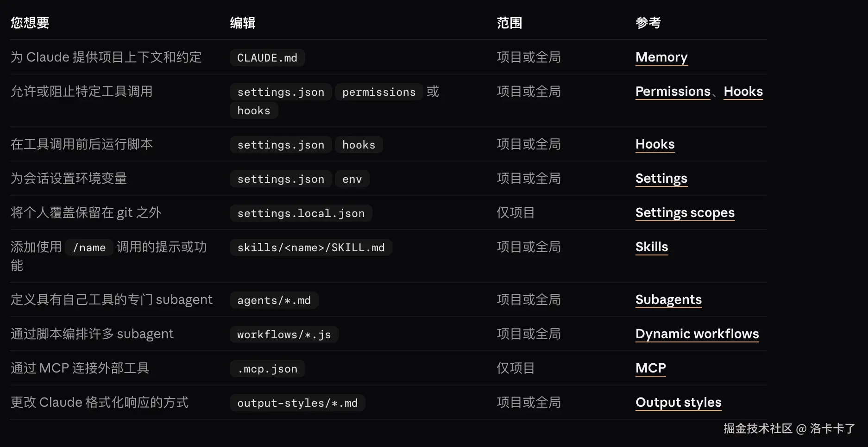The image size is (868, 447).
Task: Open the Dynamic workflows link
Action: click(697, 334)
